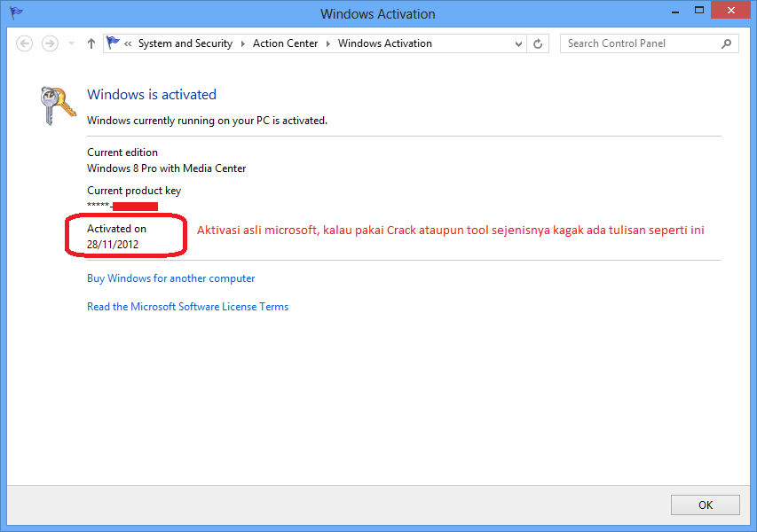
Task: Click the search magnifier icon
Action: click(727, 44)
